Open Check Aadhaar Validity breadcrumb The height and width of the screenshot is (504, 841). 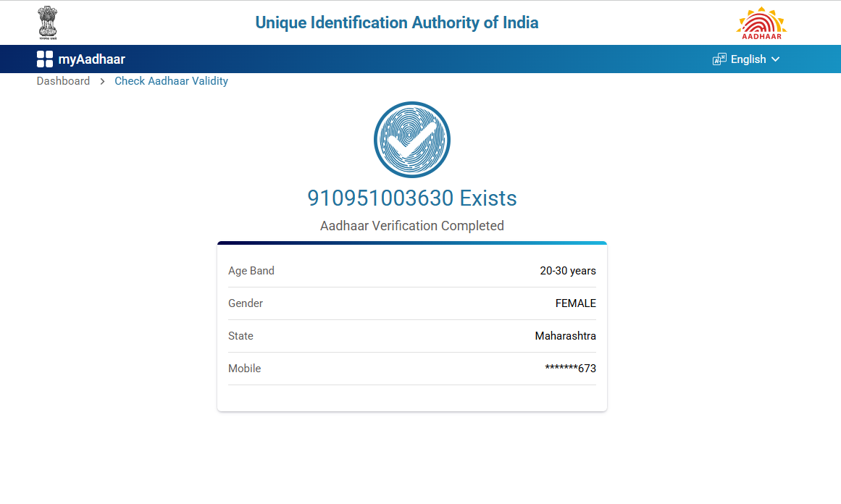pos(171,81)
